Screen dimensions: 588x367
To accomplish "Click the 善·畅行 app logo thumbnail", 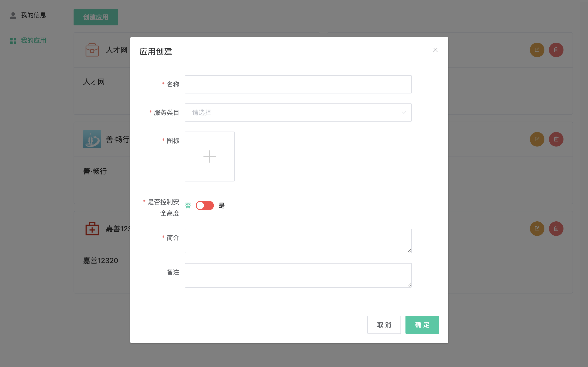I will click(x=92, y=139).
